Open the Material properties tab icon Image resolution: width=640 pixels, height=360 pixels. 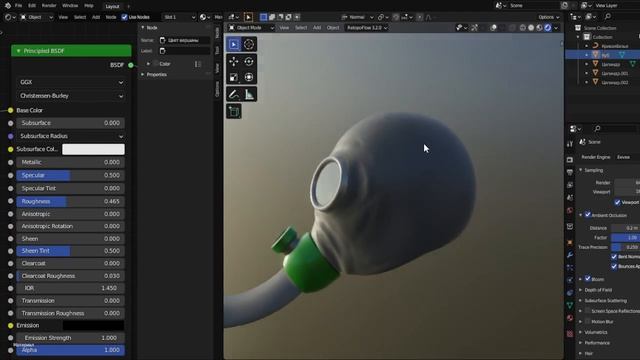coord(570,318)
